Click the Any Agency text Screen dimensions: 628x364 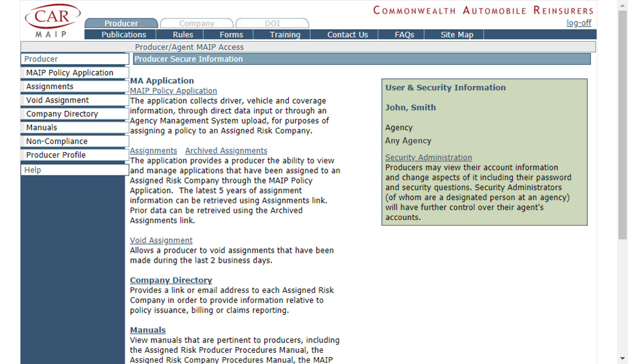click(x=408, y=140)
